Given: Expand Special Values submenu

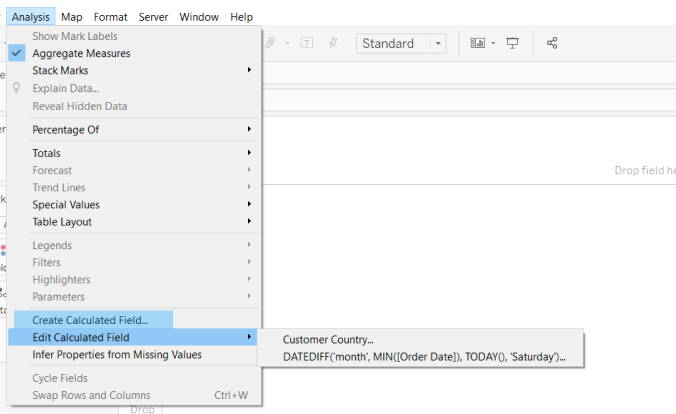Looking at the screenshot, I should click(134, 205).
